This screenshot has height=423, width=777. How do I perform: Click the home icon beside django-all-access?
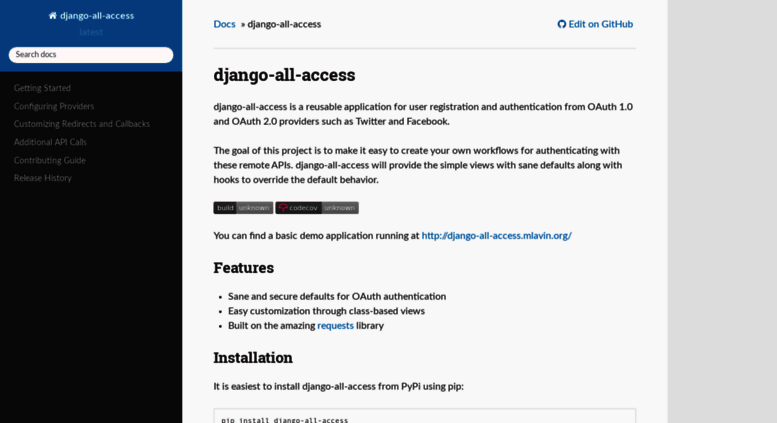coord(53,16)
